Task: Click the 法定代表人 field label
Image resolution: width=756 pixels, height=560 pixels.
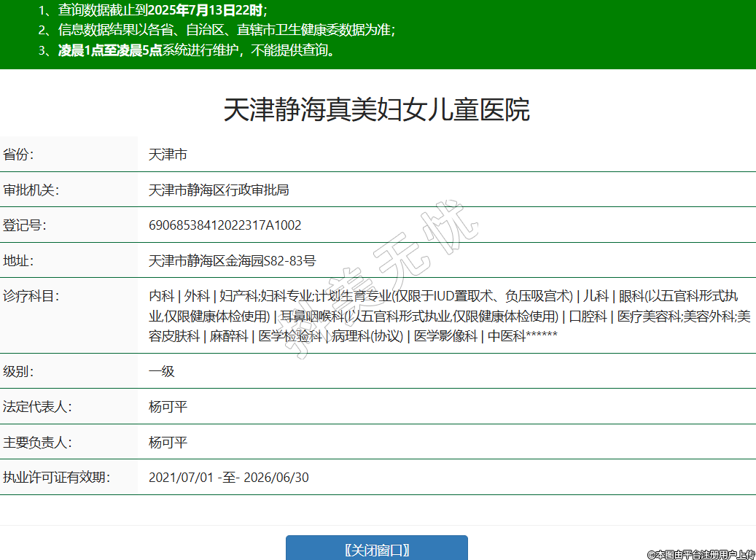Action: [36, 407]
